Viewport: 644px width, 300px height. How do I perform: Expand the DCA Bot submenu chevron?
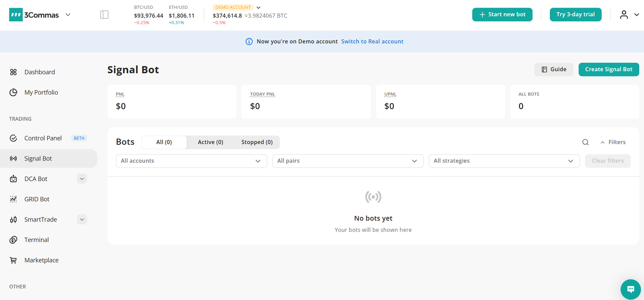point(82,179)
